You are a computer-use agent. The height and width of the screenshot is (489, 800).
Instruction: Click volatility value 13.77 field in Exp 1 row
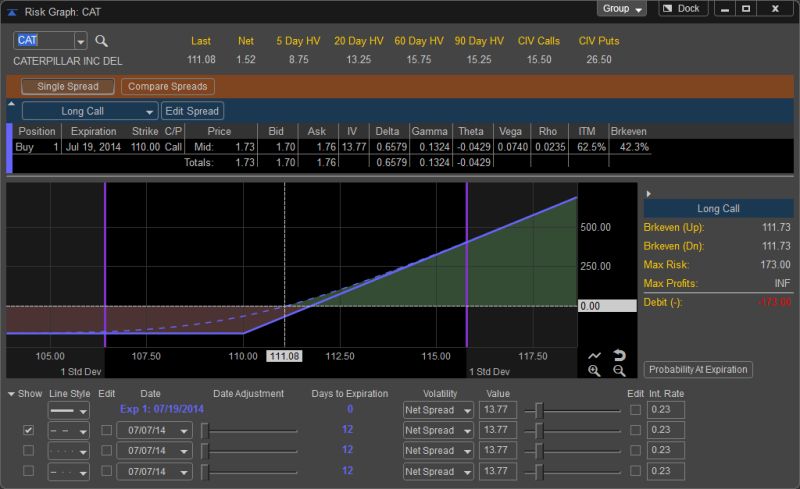coord(497,410)
